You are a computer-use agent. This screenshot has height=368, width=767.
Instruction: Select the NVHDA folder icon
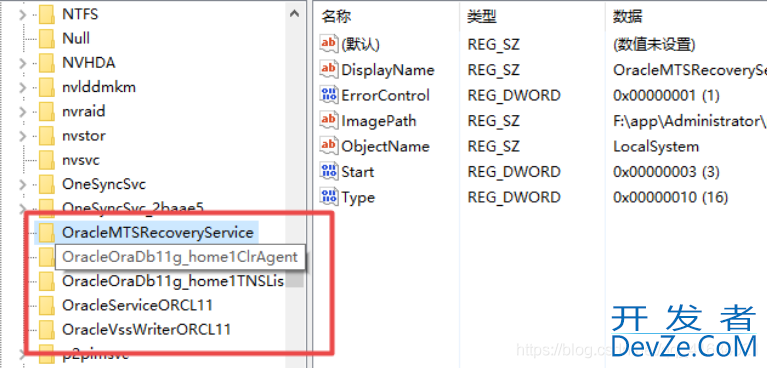coord(47,63)
